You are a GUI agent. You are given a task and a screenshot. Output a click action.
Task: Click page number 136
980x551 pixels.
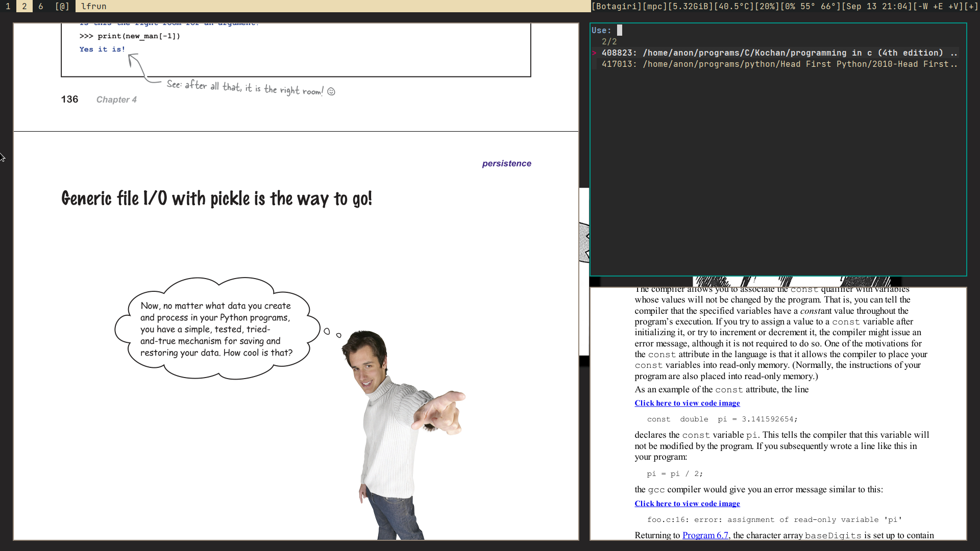tap(69, 99)
